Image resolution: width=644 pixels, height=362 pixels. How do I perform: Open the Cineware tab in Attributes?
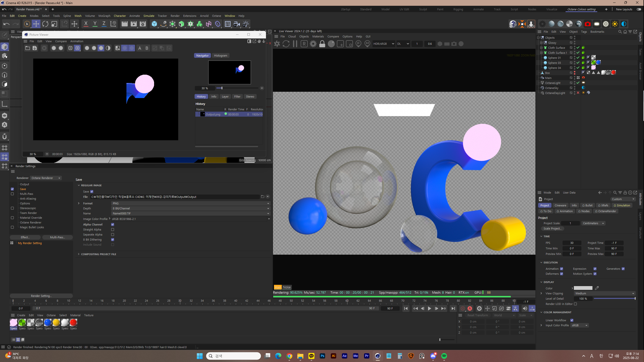(560, 205)
